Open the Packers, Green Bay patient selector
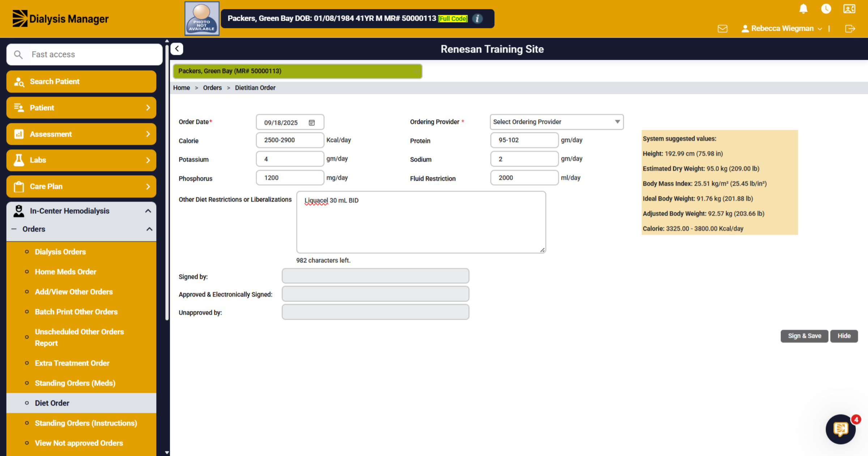This screenshot has height=456, width=868. coord(297,71)
